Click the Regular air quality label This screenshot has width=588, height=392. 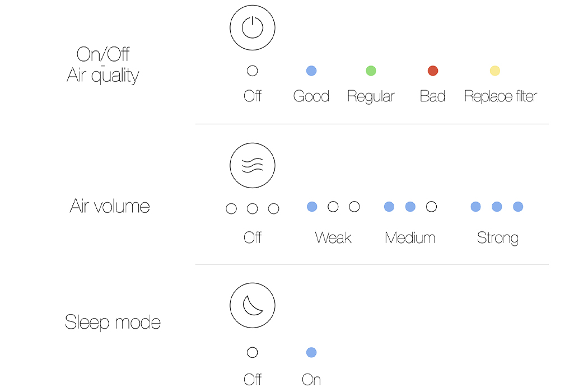[371, 96]
